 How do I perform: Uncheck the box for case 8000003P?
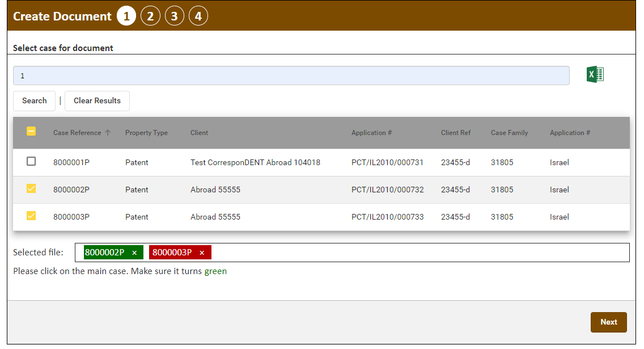[x=31, y=216]
